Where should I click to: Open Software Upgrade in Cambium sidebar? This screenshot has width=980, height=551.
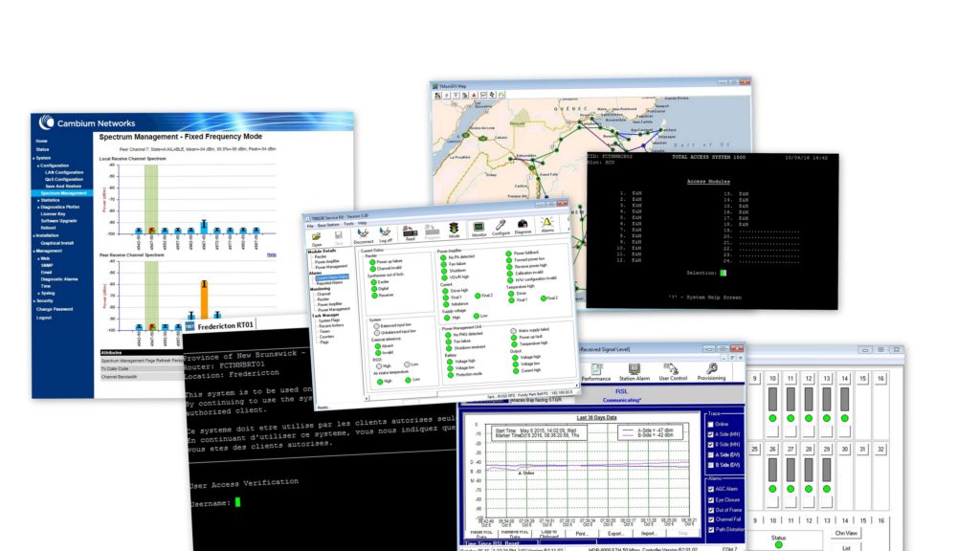(x=58, y=221)
